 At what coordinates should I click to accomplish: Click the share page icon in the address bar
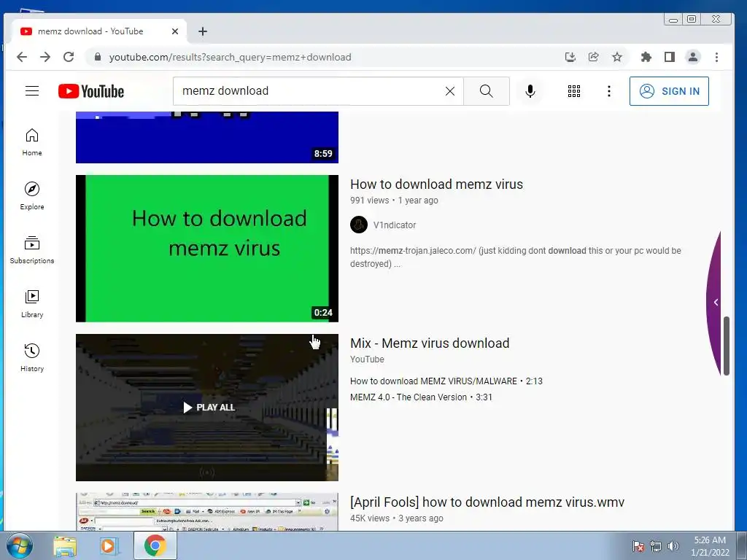click(593, 57)
